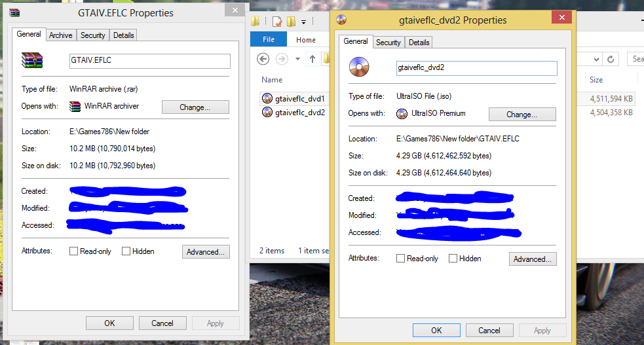This screenshot has width=644, height=345.
Task: Select the gtaiveflc_dvd1 file name
Action: 300,99
